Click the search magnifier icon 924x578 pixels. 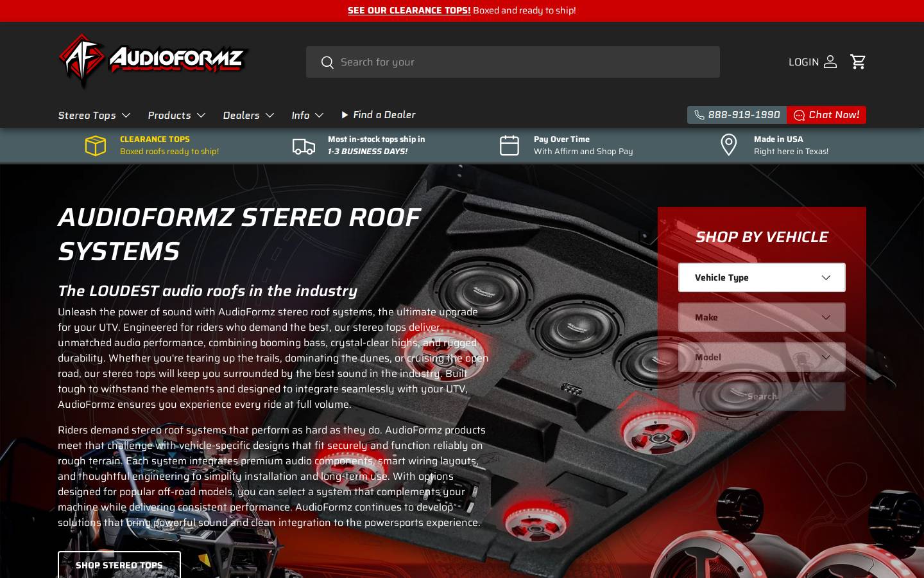click(327, 62)
